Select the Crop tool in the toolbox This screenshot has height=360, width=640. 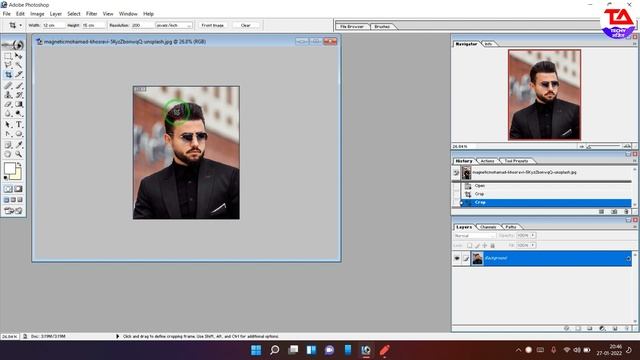point(8,74)
